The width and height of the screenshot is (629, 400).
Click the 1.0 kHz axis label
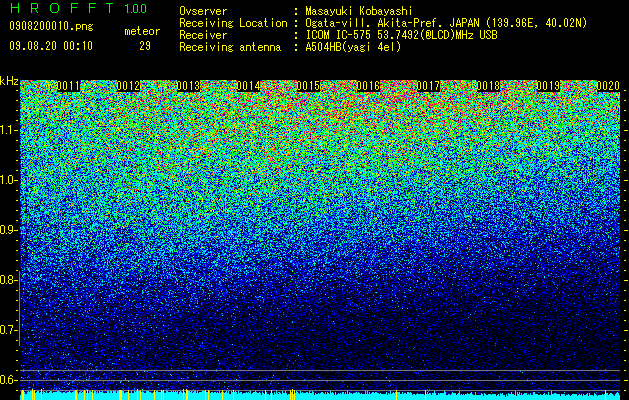click(8, 180)
